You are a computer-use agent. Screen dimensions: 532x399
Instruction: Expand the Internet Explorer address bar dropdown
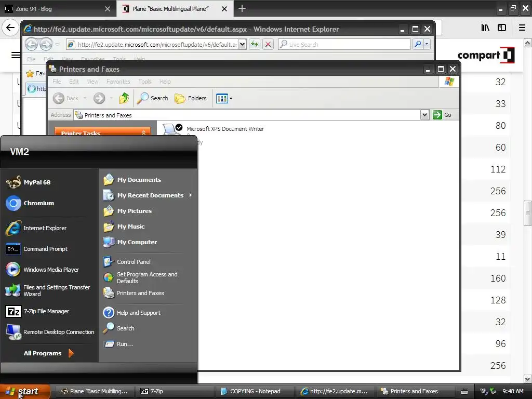(242, 44)
